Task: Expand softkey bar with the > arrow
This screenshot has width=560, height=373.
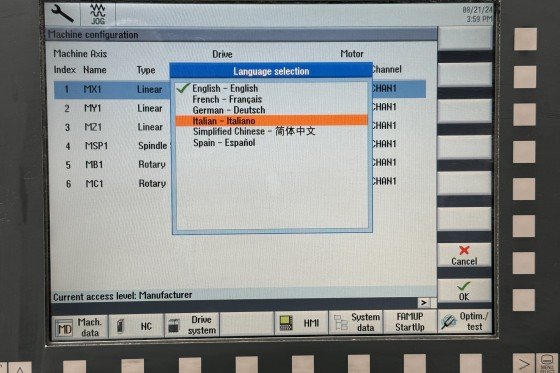Action: pos(424,303)
